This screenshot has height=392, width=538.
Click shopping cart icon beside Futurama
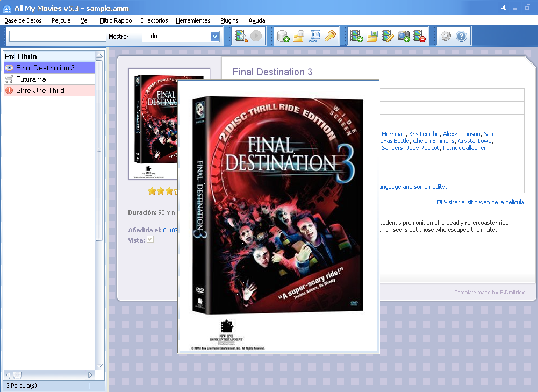click(9, 79)
